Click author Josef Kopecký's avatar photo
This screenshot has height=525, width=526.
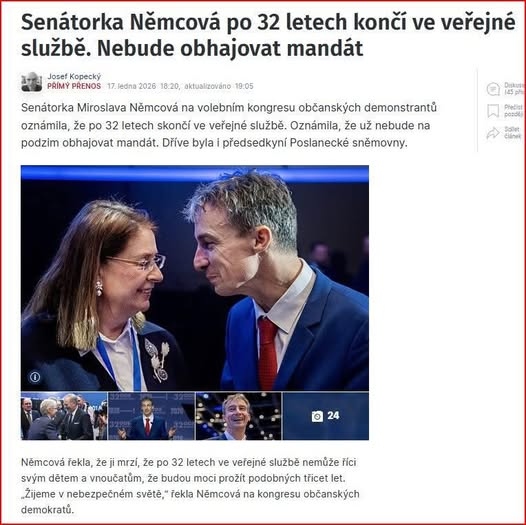tap(32, 82)
